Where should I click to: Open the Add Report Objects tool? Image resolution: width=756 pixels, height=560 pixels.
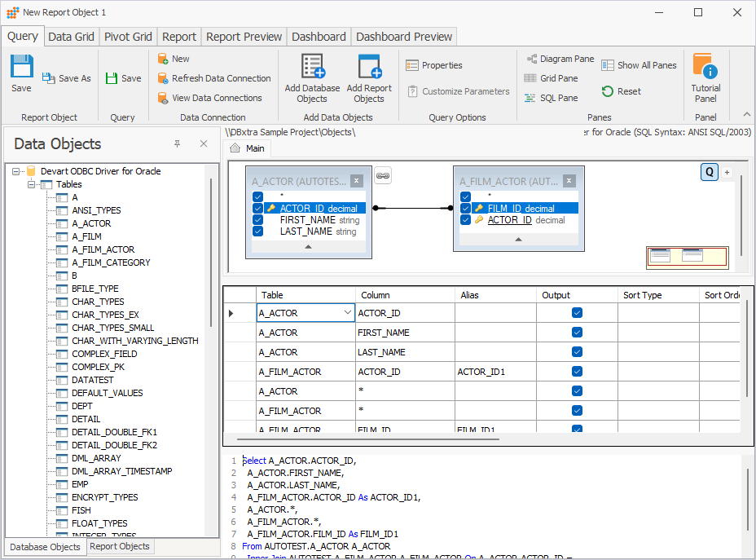369,77
